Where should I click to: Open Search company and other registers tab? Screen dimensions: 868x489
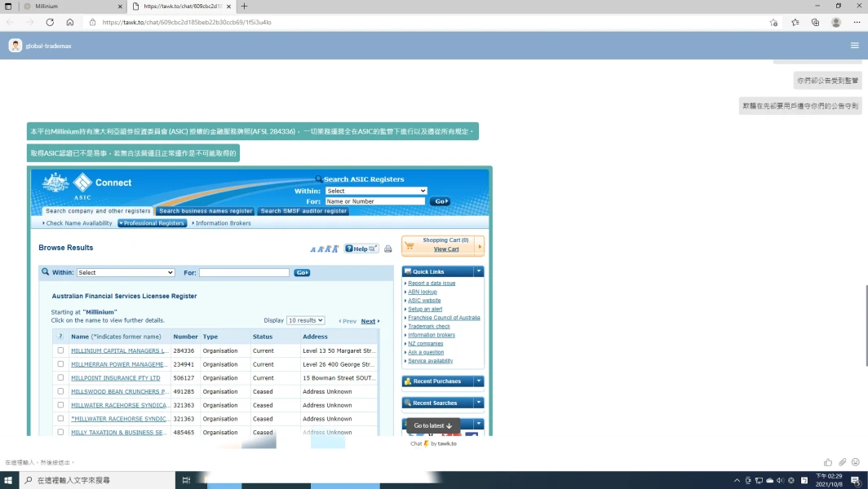point(98,211)
